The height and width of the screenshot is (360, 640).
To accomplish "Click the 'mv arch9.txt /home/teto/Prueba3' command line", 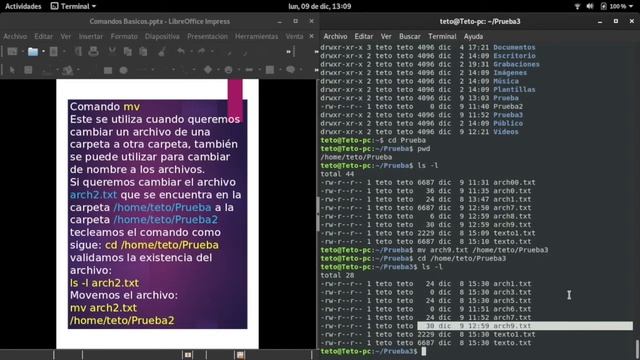I will tap(483, 250).
